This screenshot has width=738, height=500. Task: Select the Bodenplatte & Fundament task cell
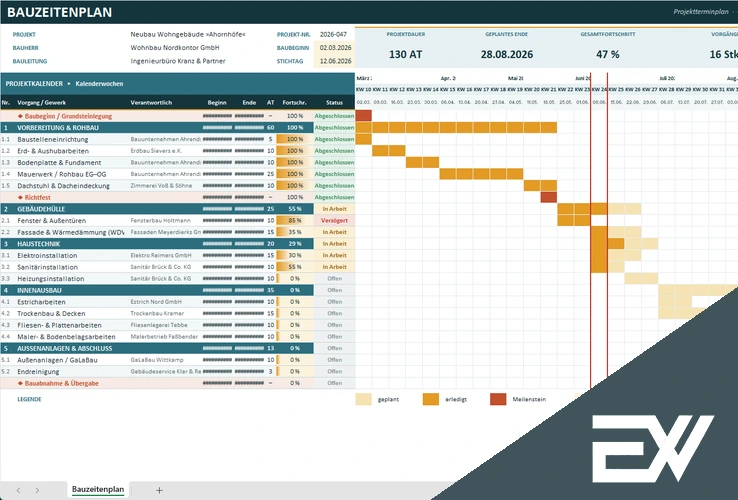59,162
